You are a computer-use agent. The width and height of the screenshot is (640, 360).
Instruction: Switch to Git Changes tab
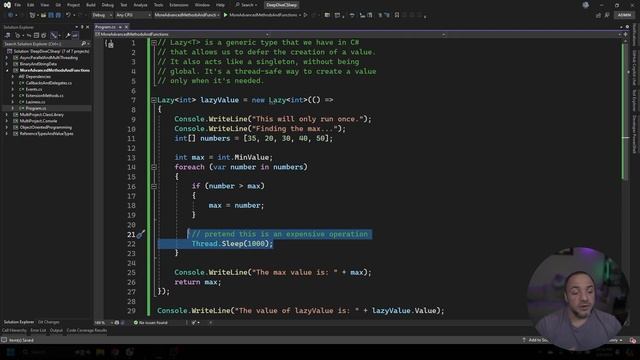[49, 322]
